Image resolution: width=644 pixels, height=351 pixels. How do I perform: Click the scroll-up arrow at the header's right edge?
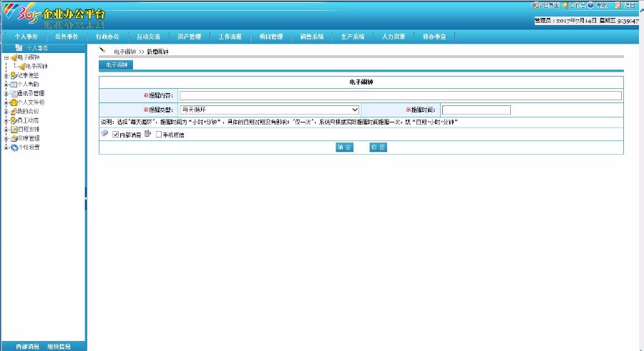[642, 10]
